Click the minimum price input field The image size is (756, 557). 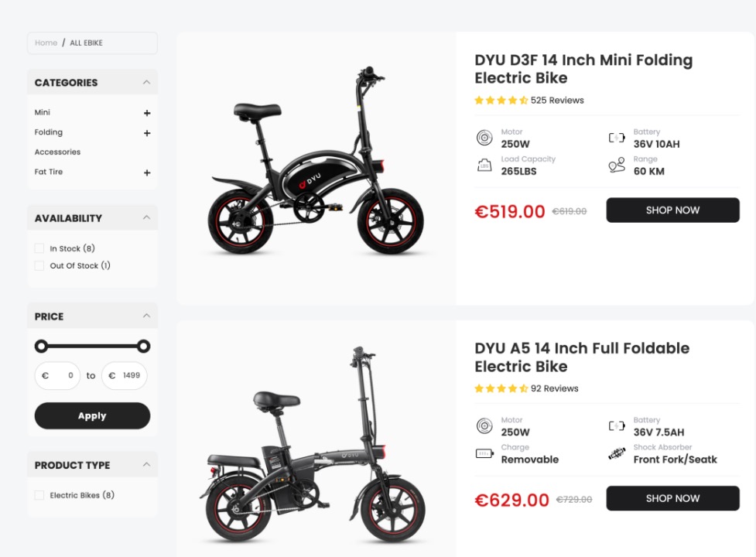(58, 376)
